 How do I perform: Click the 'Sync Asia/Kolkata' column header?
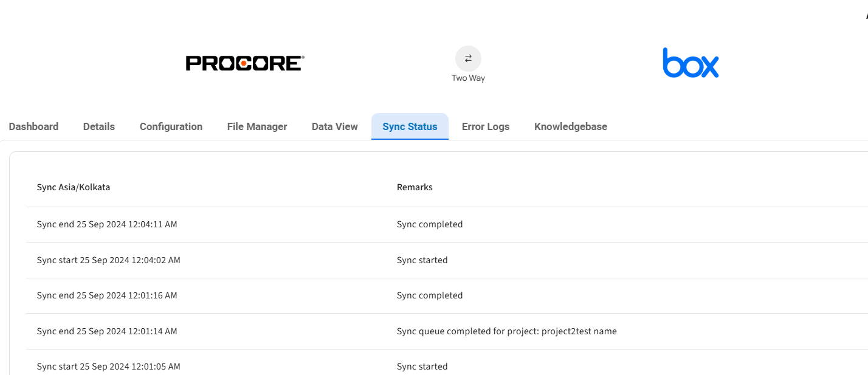(74, 187)
